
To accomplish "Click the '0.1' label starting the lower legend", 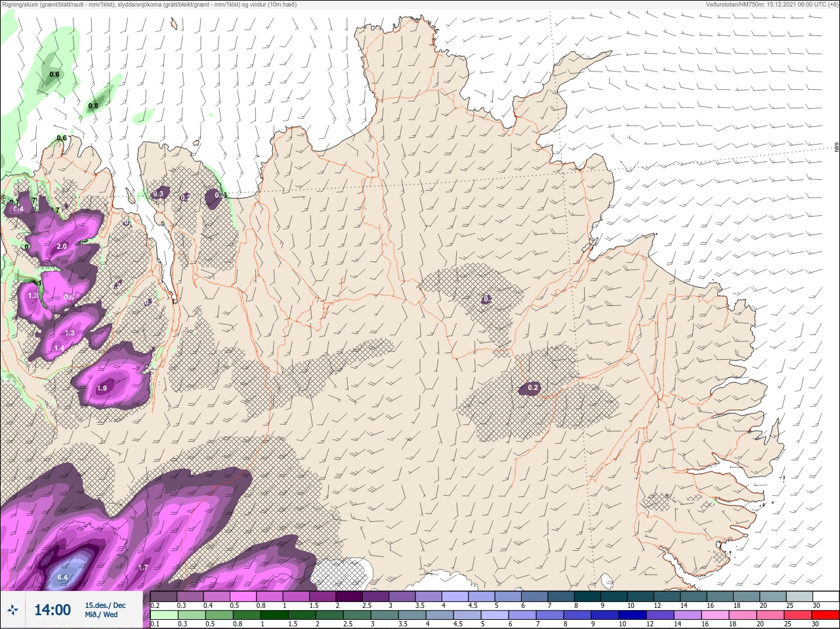I will click(x=155, y=624).
